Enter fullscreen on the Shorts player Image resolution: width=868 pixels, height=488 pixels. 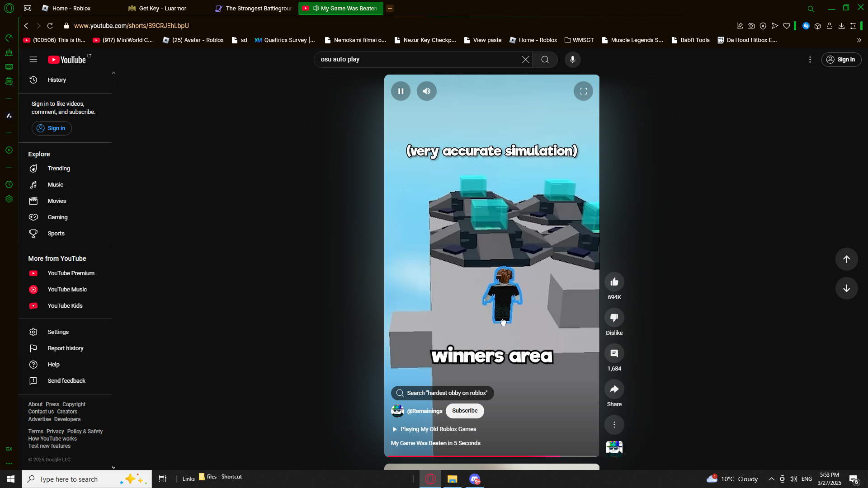tap(583, 91)
